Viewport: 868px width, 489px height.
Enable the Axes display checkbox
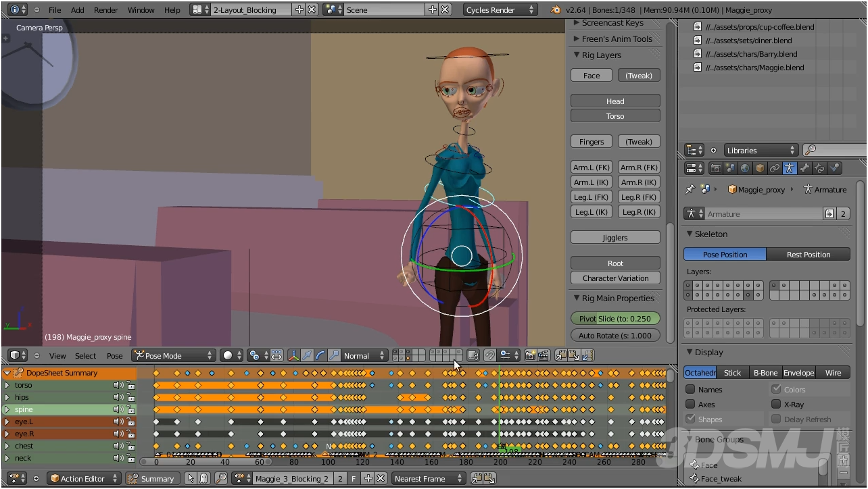pos(690,404)
